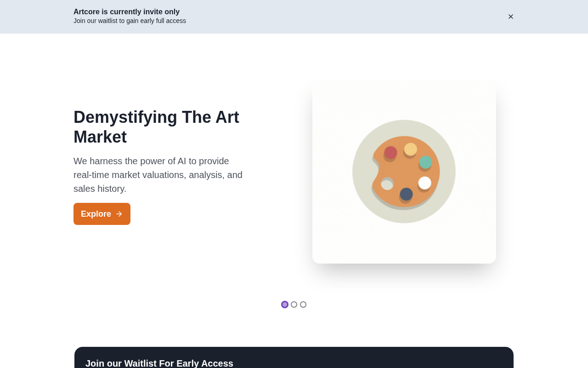The height and width of the screenshot is (368, 588).
Task: Select the teal paint blob on the palette
Action: pyautogui.click(x=426, y=162)
